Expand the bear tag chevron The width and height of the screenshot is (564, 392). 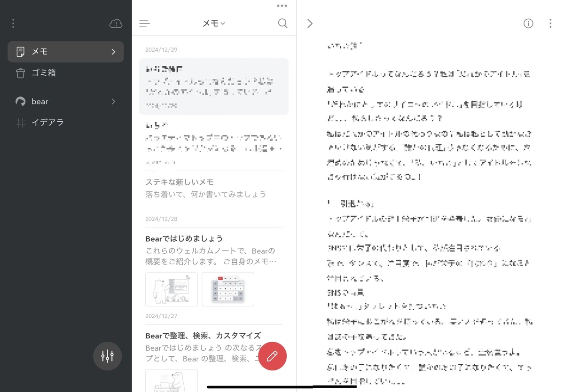[113, 102]
